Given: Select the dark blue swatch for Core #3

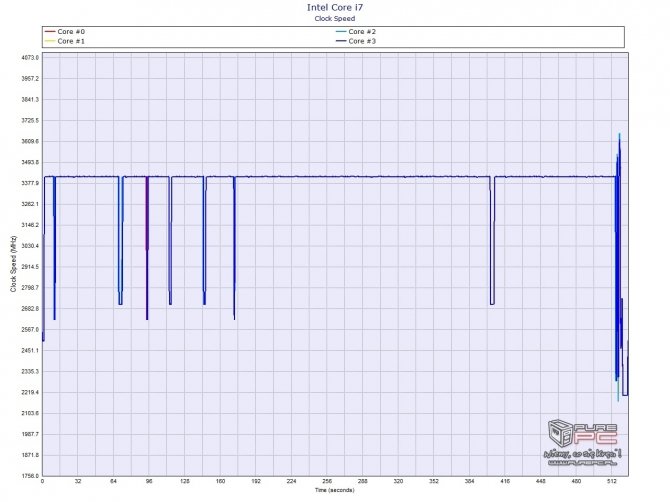Looking at the screenshot, I should click(x=341, y=41).
